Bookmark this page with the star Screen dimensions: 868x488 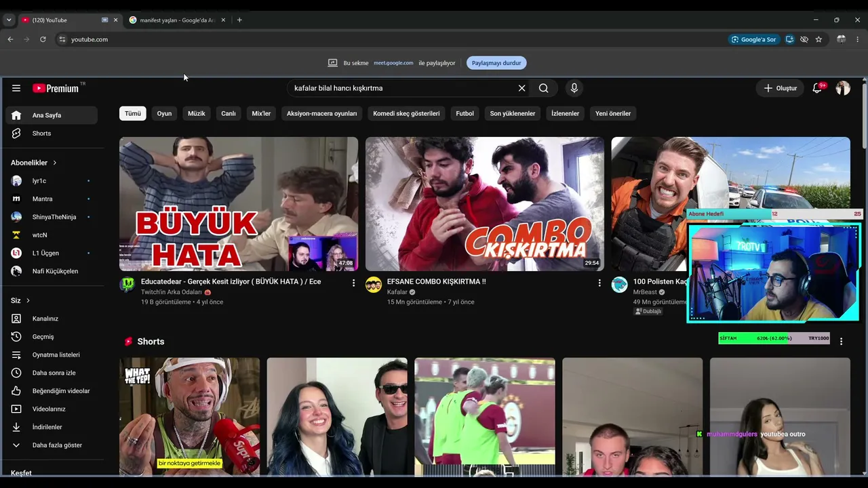(x=818, y=39)
